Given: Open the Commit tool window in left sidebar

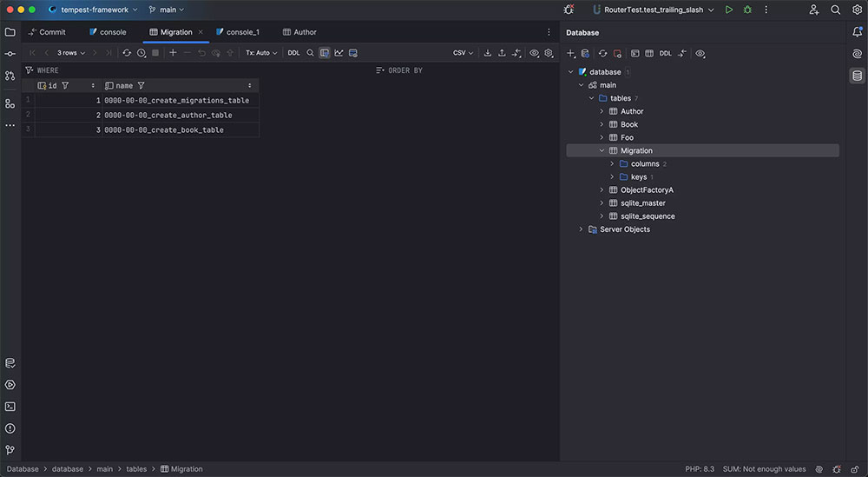Looking at the screenshot, I should [10, 54].
